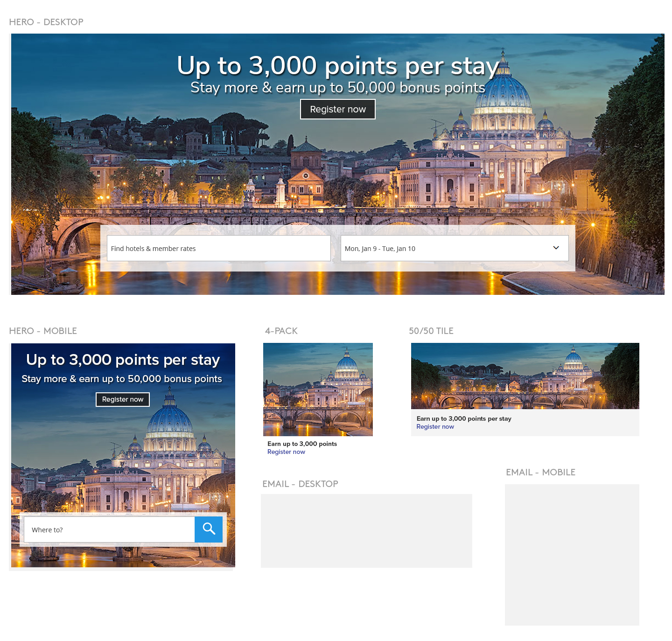Click the Email - Desktop gray placeholder

366,531
